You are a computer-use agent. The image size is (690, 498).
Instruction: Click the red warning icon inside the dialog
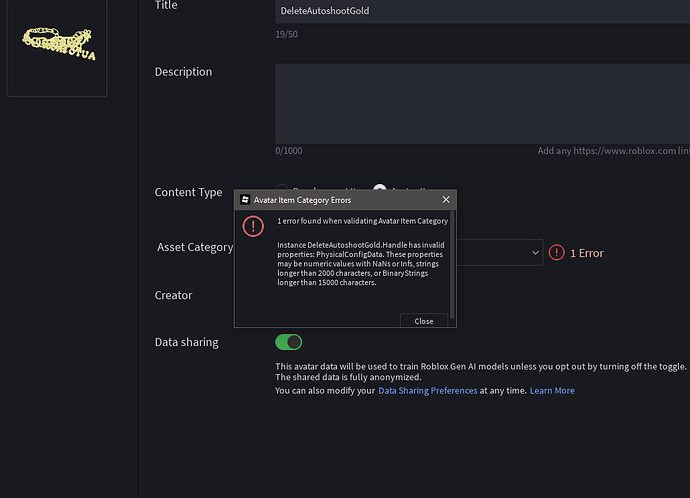coord(253,226)
